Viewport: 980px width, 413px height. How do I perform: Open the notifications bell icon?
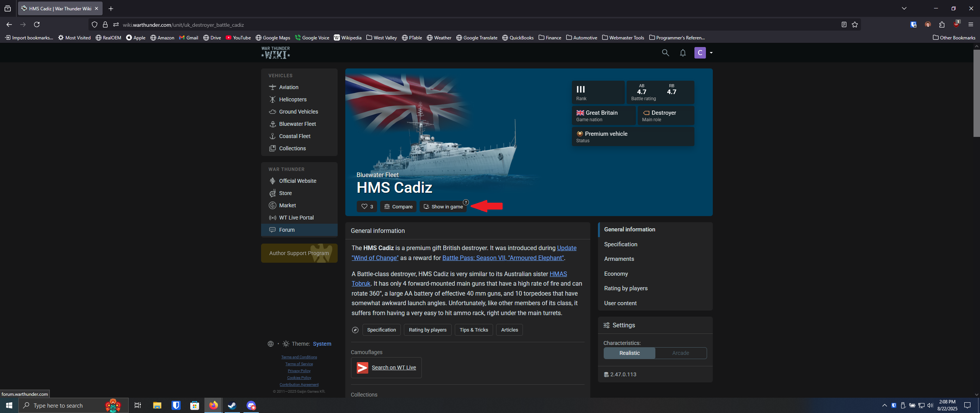(683, 53)
